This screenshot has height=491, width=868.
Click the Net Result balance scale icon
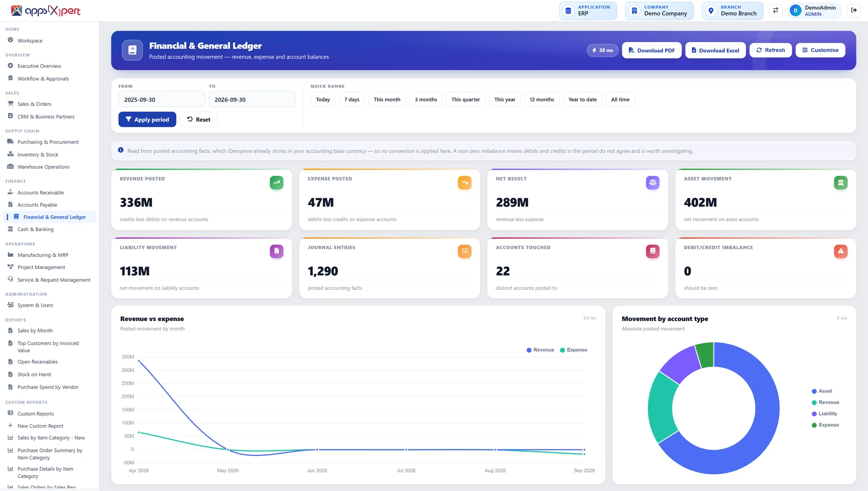[652, 183]
